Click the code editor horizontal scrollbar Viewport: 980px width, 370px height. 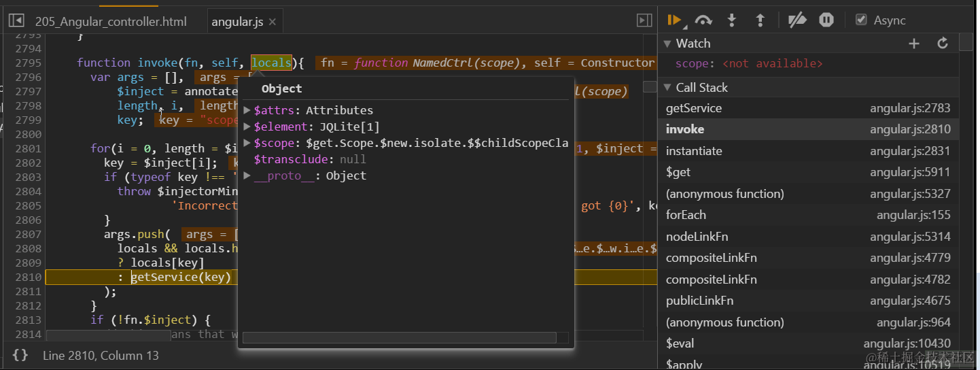[108, 335]
